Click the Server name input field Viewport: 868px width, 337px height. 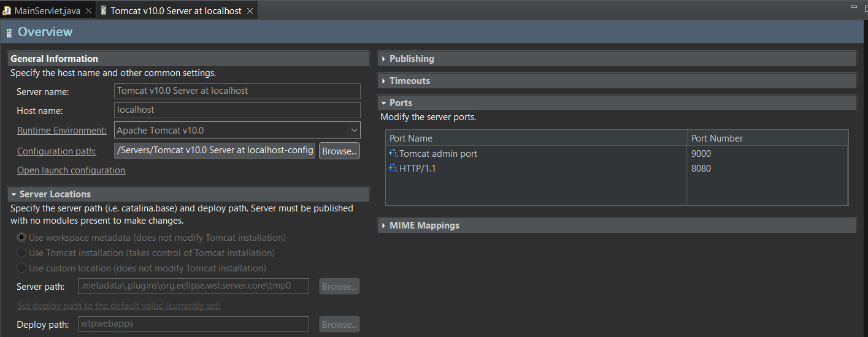coord(237,91)
